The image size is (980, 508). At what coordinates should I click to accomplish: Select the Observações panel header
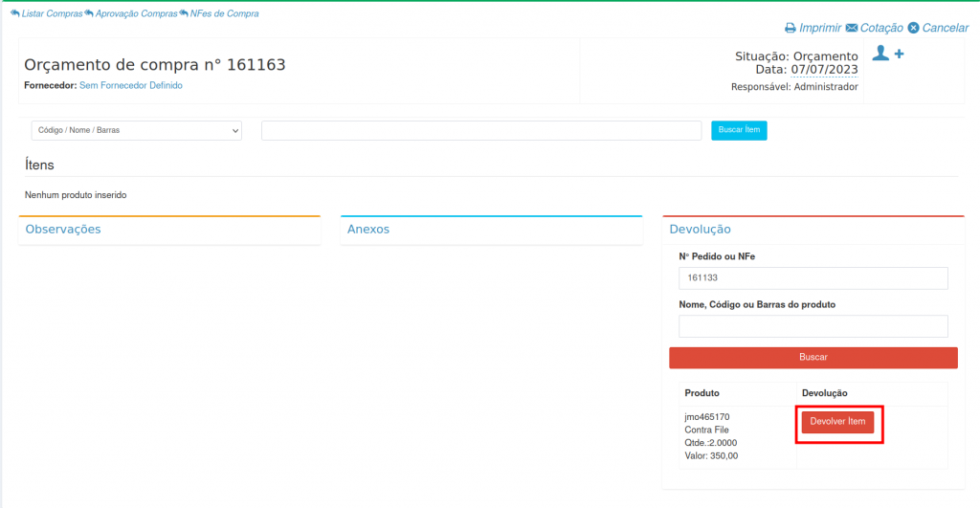click(63, 230)
